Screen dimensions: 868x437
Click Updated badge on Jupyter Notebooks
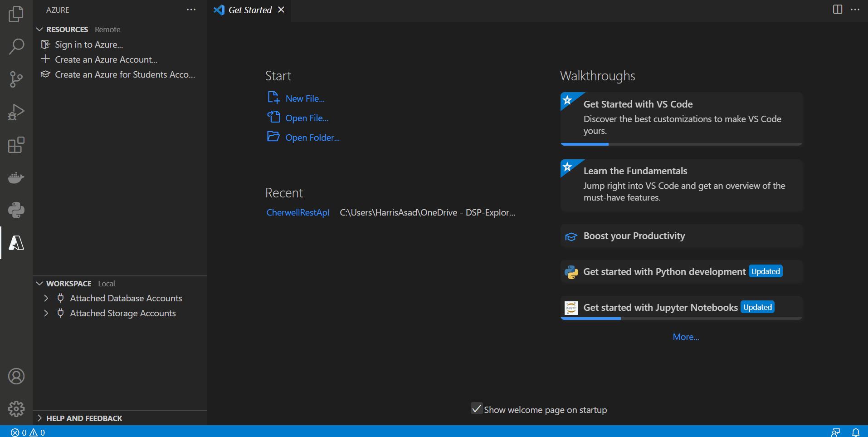pos(757,307)
